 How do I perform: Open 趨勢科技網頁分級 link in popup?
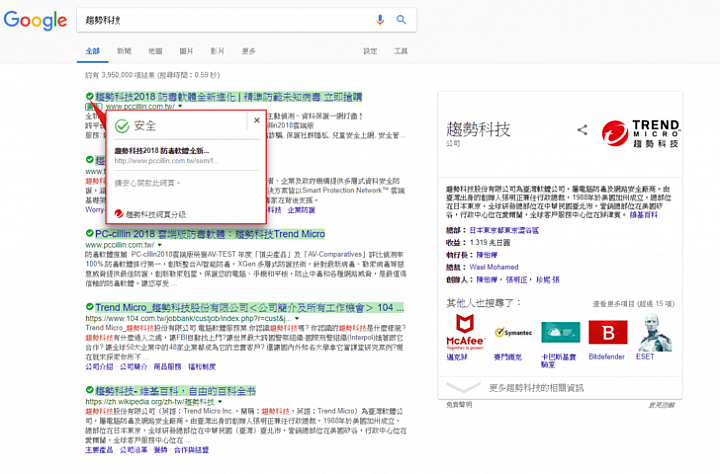point(156,214)
